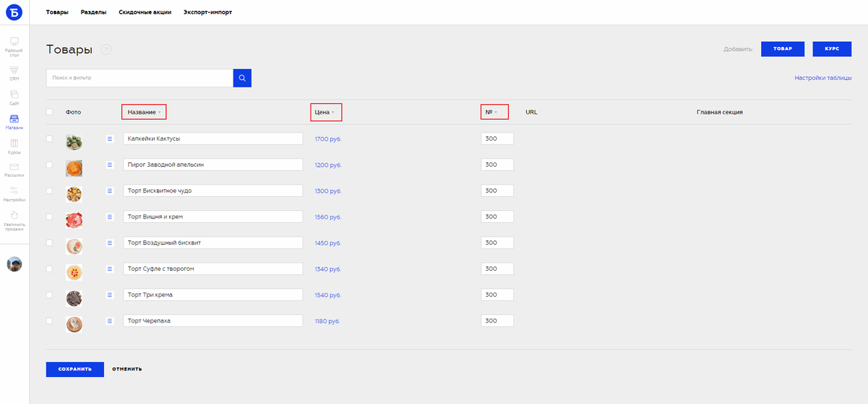Sort by Название column dropdown
The width and height of the screenshot is (868, 404).
(x=144, y=112)
